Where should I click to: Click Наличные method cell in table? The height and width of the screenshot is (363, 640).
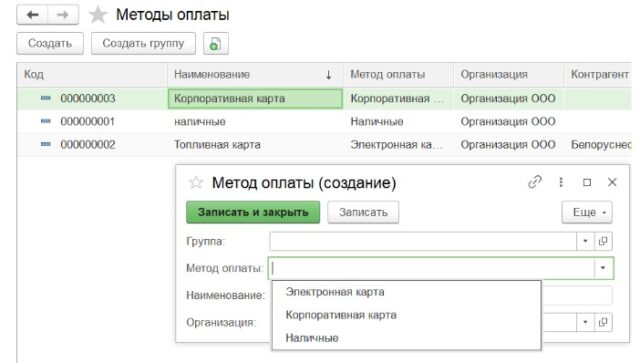(x=398, y=121)
